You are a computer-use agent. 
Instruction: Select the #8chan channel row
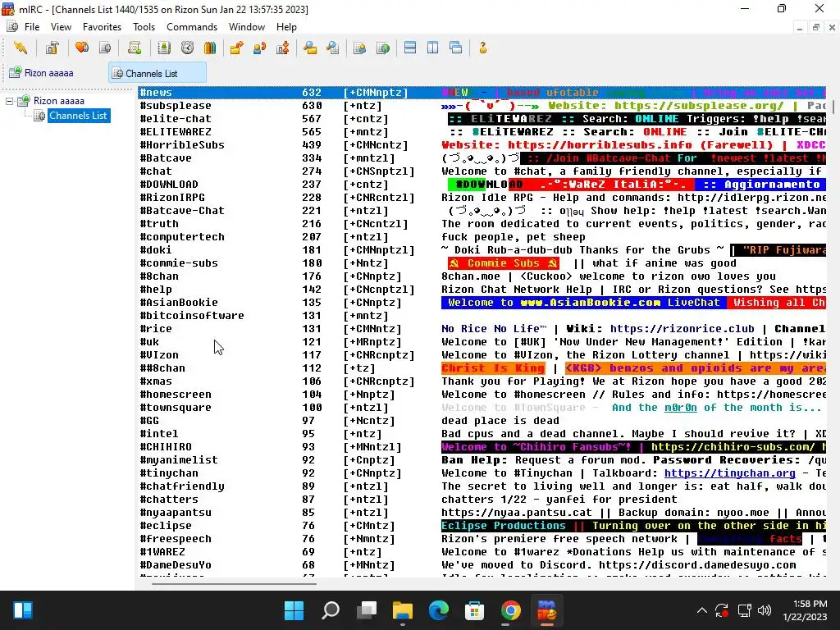[482, 276]
